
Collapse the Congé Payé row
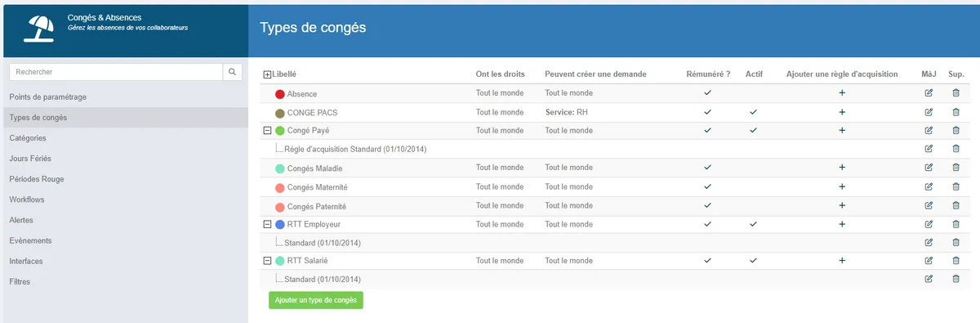[x=267, y=130]
